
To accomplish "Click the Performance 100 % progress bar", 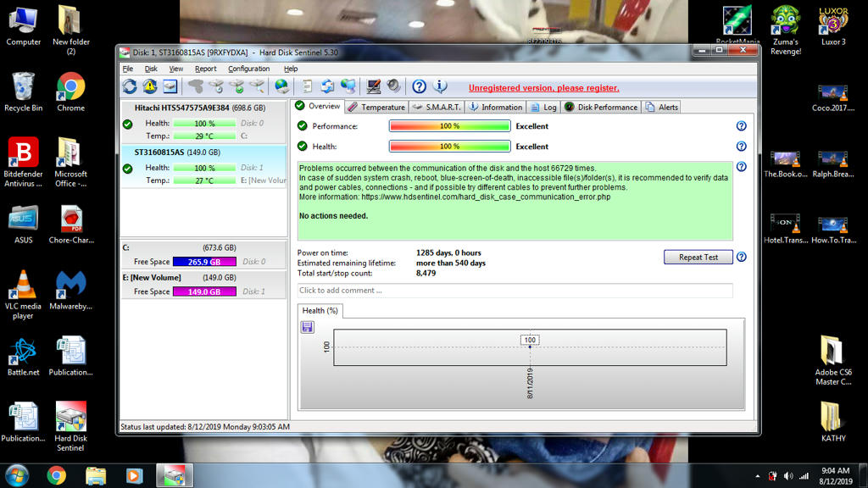I will (x=449, y=126).
